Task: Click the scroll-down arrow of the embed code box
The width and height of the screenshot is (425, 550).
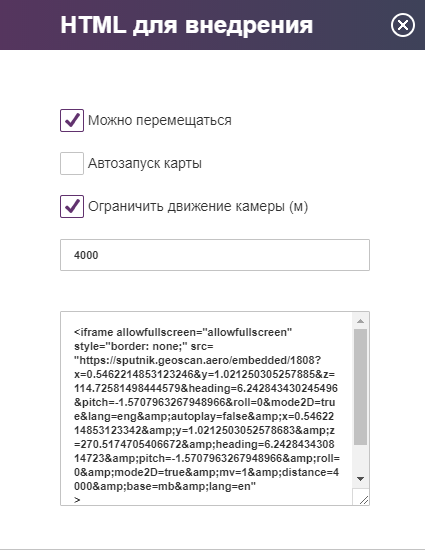Action: (360, 478)
